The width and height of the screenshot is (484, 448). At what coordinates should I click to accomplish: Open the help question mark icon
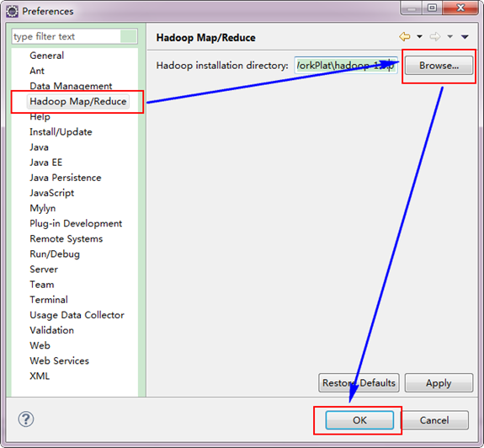[x=26, y=419]
